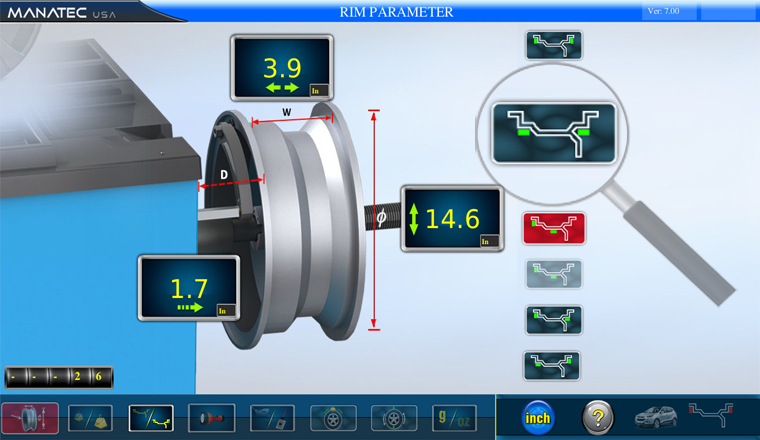Open the sensor calibration gauge icon
This screenshot has height=440, width=760.
272,418
